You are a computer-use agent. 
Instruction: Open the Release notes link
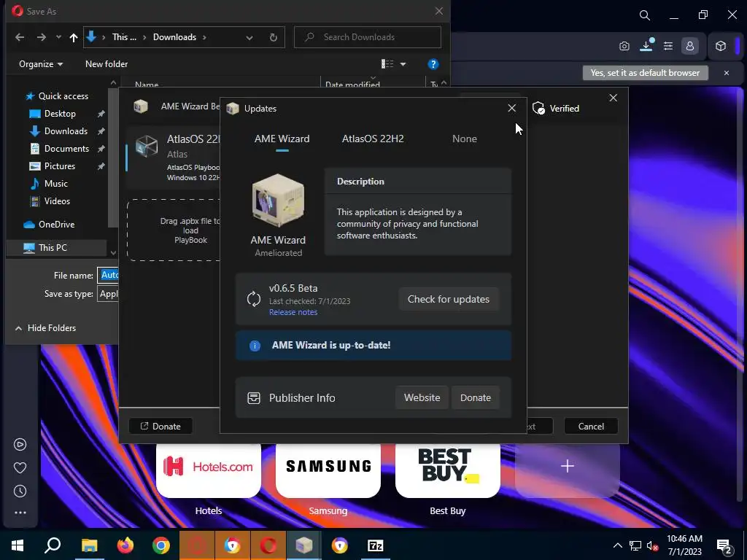tap(293, 312)
